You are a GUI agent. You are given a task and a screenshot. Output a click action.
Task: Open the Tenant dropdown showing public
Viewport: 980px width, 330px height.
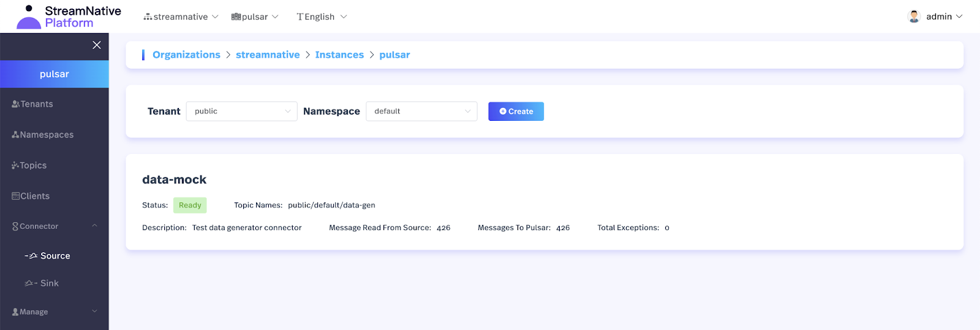(x=241, y=111)
